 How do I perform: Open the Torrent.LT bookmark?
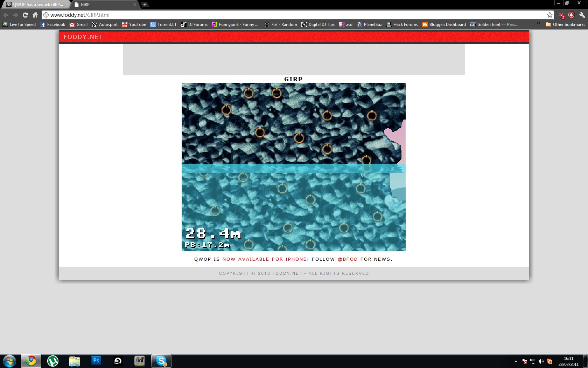click(x=163, y=25)
